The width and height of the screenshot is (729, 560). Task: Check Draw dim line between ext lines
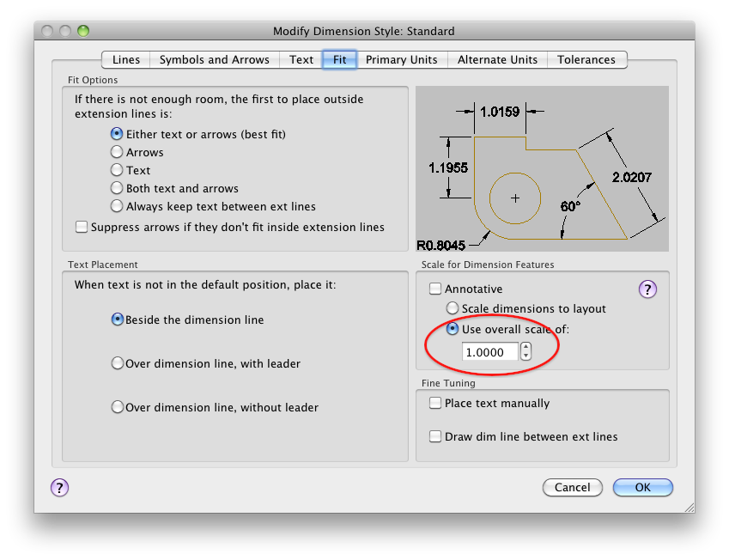434,436
